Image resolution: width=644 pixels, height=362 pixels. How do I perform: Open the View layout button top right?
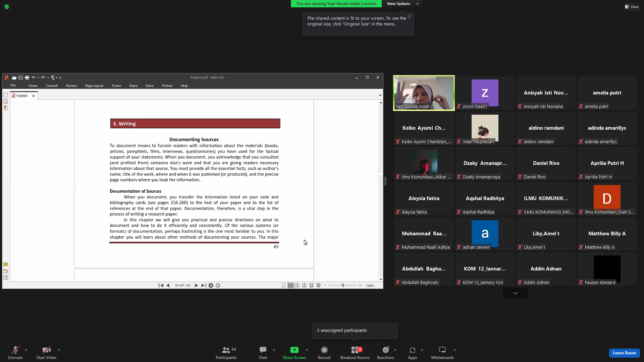632,7
